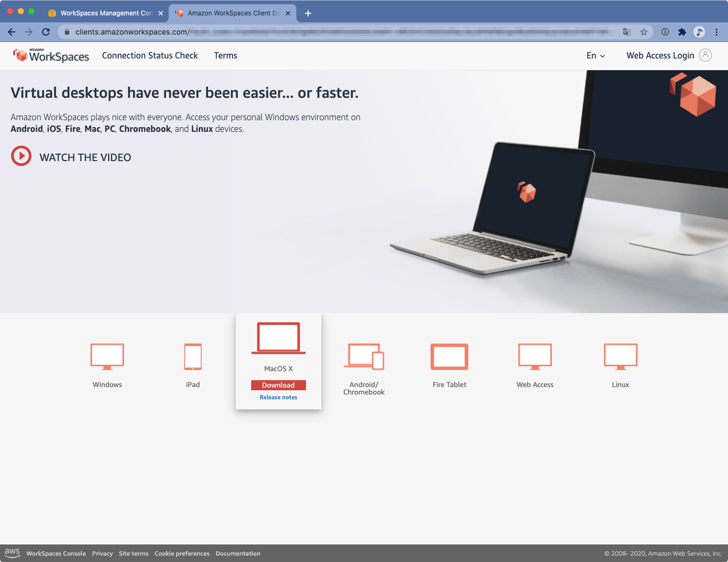The width and height of the screenshot is (728, 562).
Task: Click the Android/ Chromebook label
Action: click(x=364, y=388)
